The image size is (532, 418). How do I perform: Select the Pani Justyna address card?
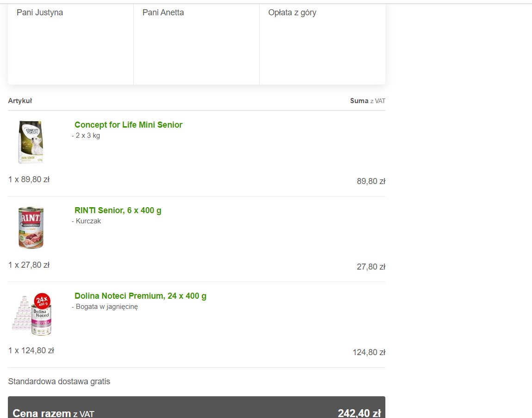tap(71, 44)
